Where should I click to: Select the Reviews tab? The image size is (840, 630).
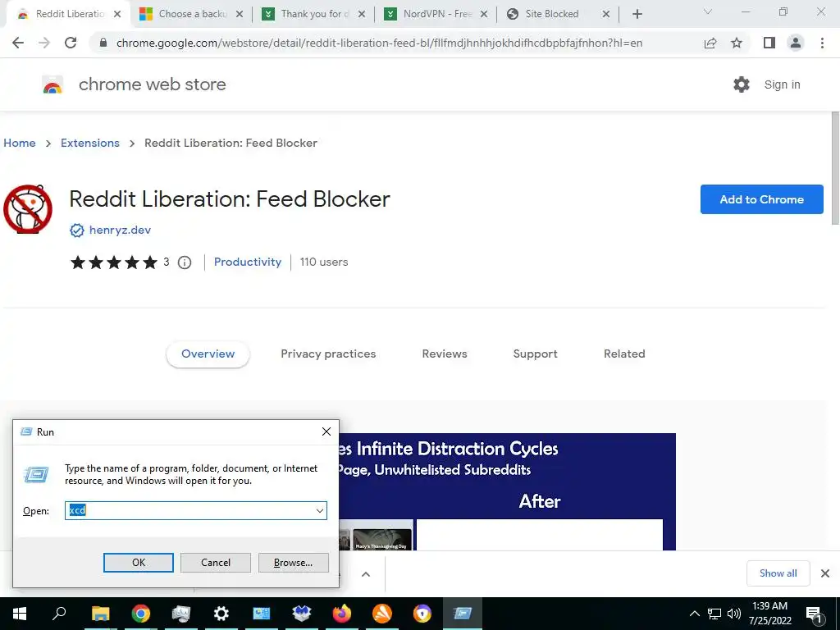[445, 354]
